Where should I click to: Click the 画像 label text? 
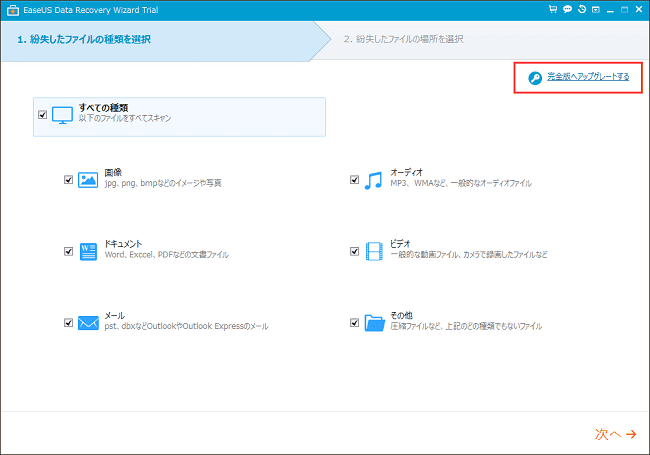pyautogui.click(x=113, y=172)
